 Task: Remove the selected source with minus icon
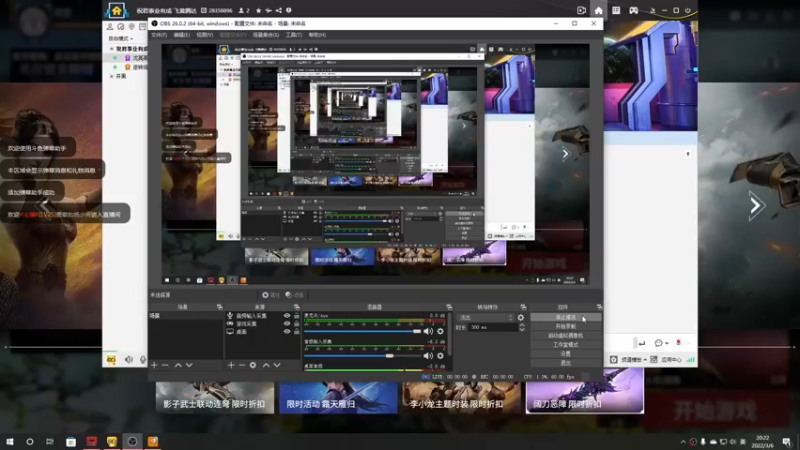point(242,365)
